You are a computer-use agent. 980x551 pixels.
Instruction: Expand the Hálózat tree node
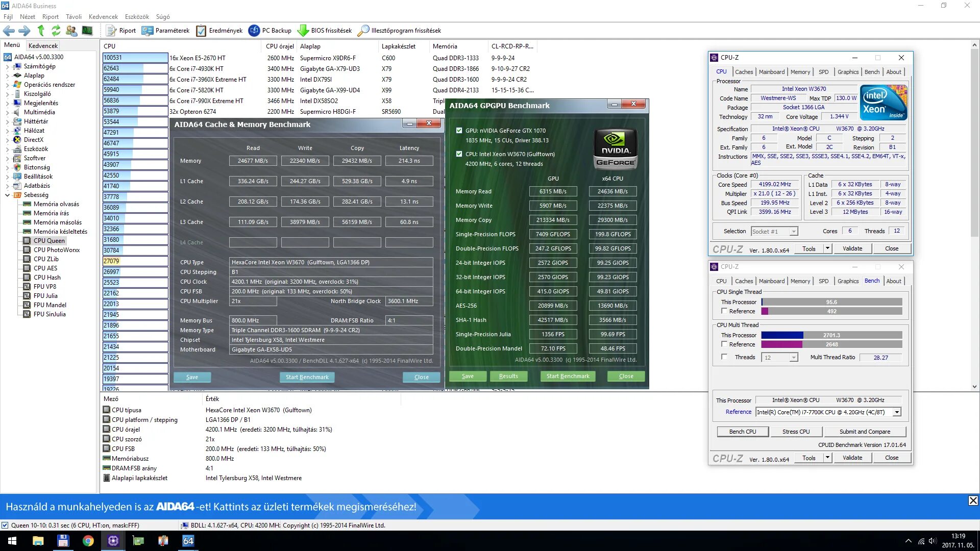[x=7, y=131]
